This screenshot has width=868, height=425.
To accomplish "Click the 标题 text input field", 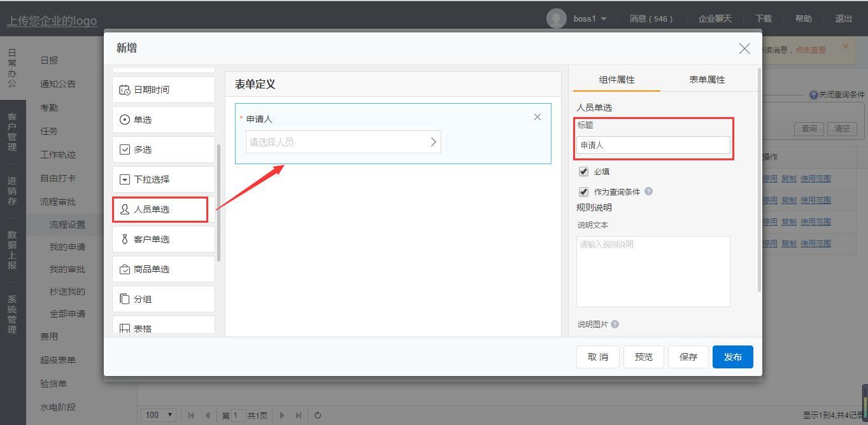I will click(x=653, y=145).
